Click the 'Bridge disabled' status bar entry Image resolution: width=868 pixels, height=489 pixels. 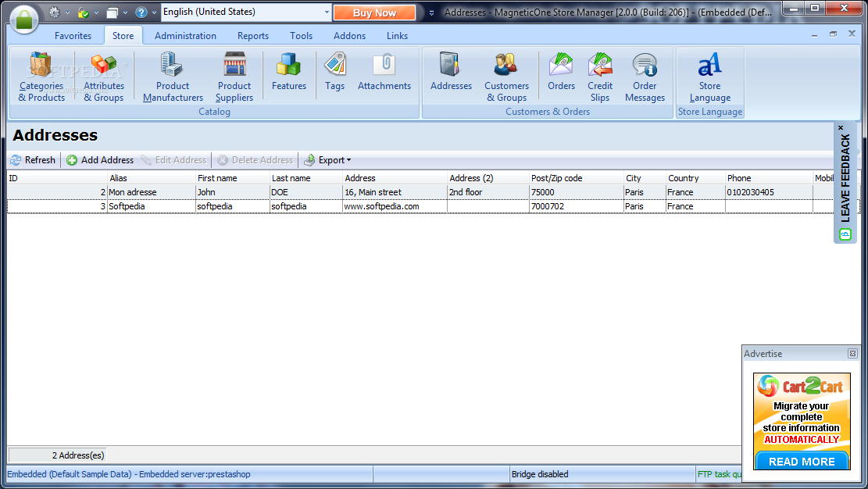[602, 474]
